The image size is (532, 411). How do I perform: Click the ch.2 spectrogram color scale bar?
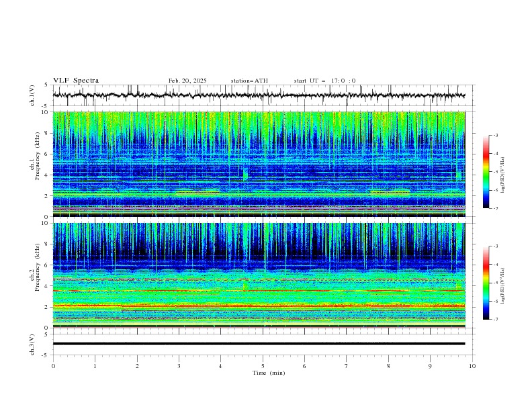pyautogui.click(x=486, y=283)
